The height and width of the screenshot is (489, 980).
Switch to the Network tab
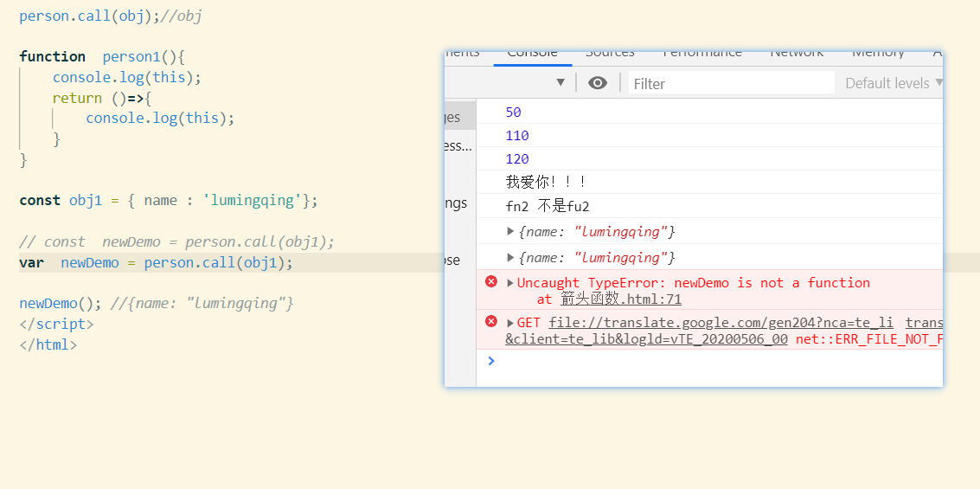point(797,55)
